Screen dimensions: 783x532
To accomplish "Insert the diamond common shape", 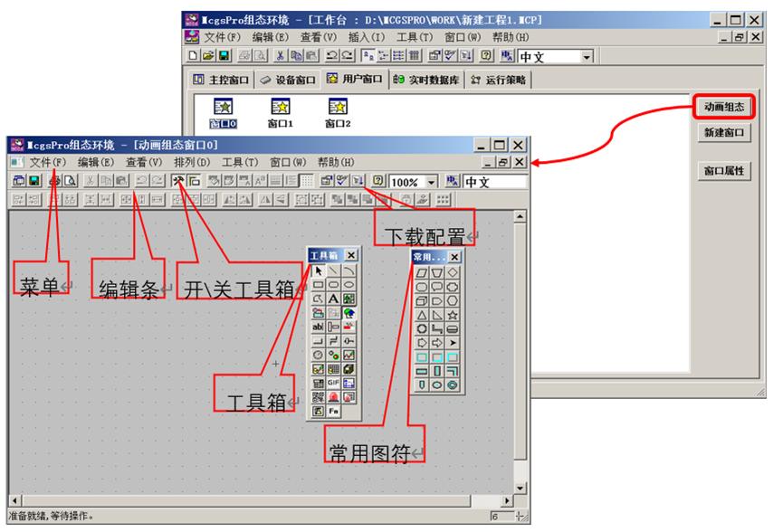I will [453, 273].
